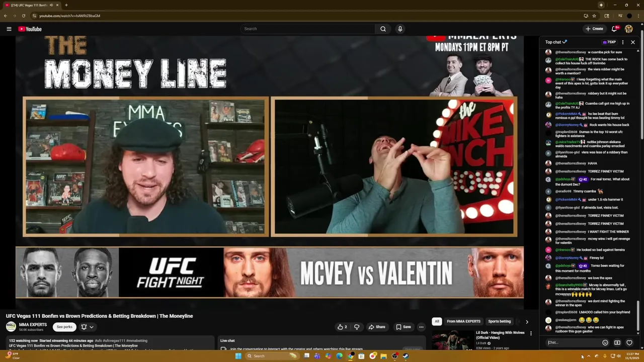
Task: Open Chrome three-dot menu
Action: point(639,16)
